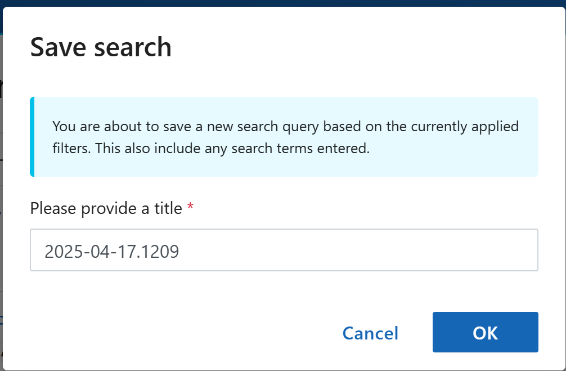566x371 pixels.
Task: Click empty space right of dialog heading
Action: pos(361,47)
